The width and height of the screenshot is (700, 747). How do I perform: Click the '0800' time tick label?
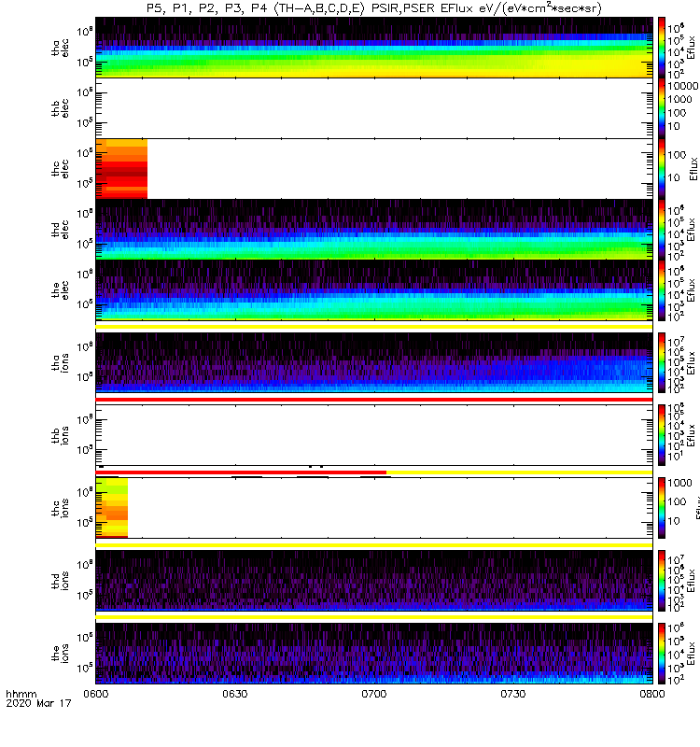click(651, 694)
